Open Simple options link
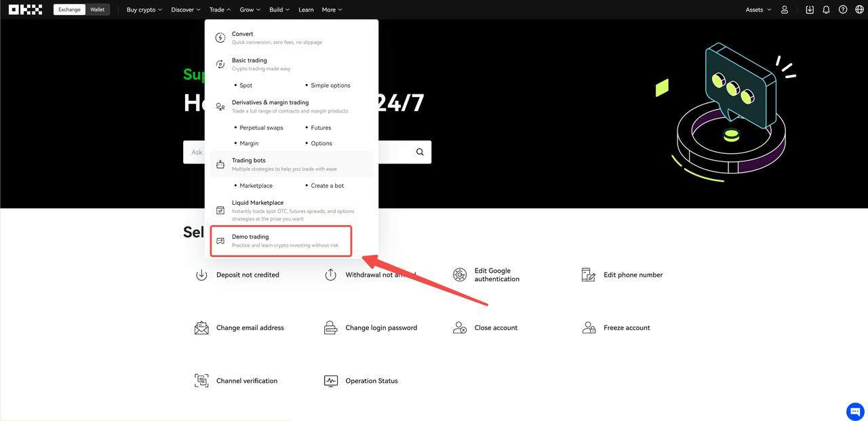The width and height of the screenshot is (868, 421). [331, 85]
